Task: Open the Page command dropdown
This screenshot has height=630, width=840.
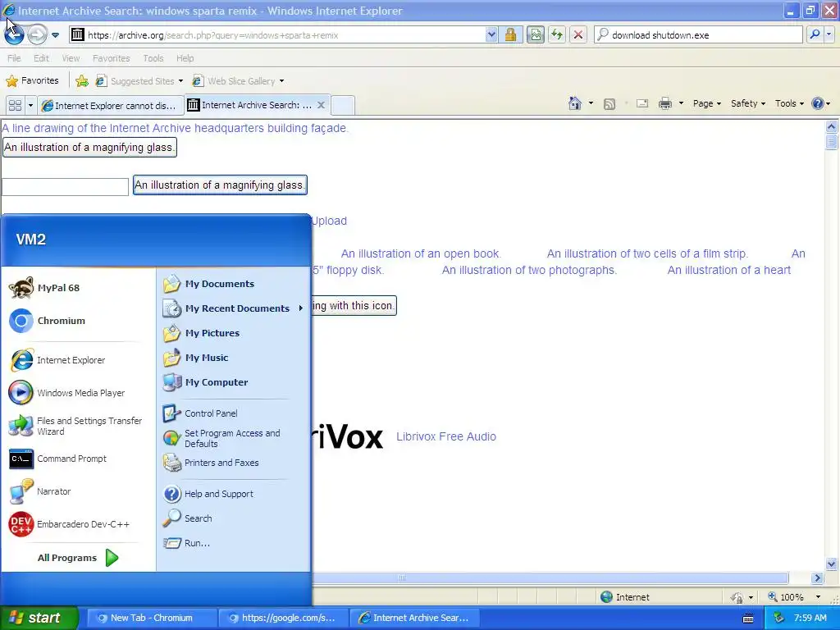Action: pyautogui.click(x=706, y=103)
